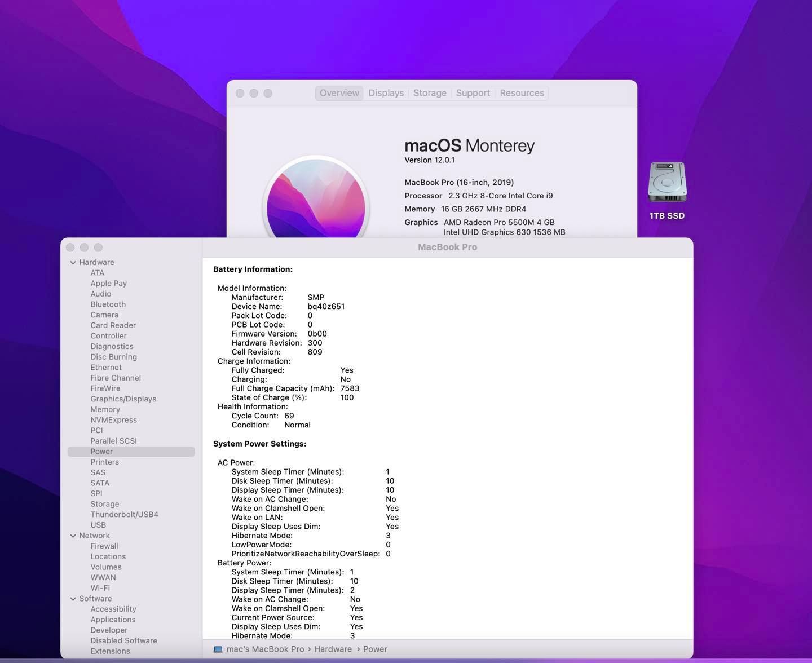Collapse the Network section in sidebar
812x663 pixels.
(x=73, y=536)
